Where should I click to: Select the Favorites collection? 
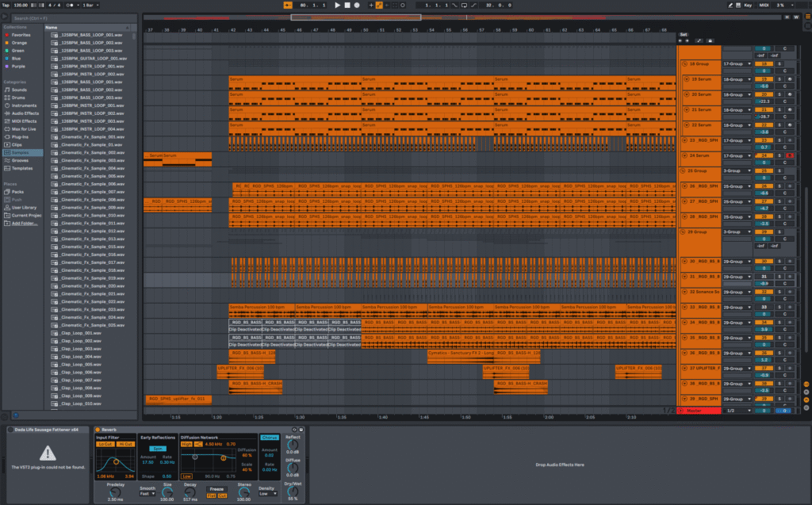21,35
